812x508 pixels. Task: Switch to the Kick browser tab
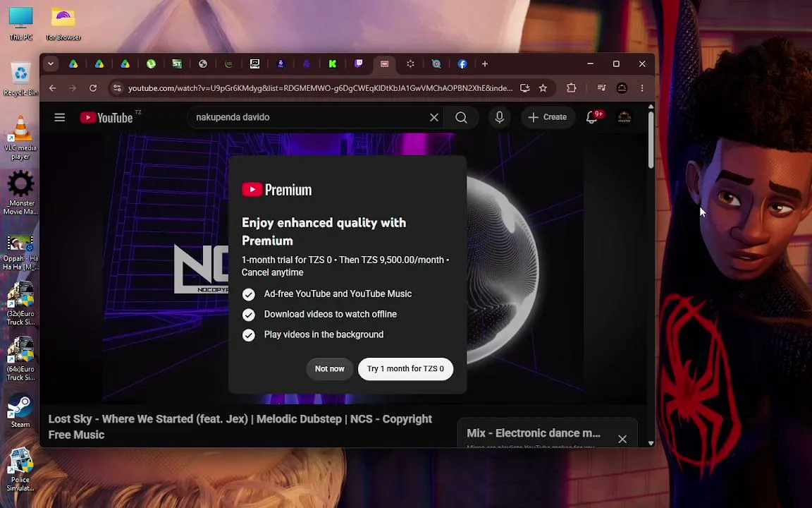click(333, 64)
